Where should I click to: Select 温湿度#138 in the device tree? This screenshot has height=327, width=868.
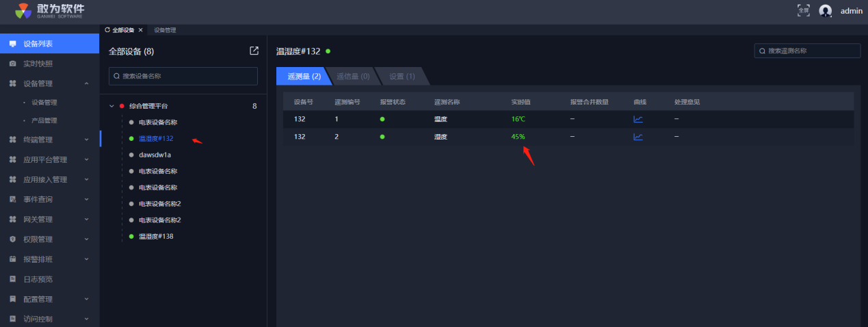[156, 237]
